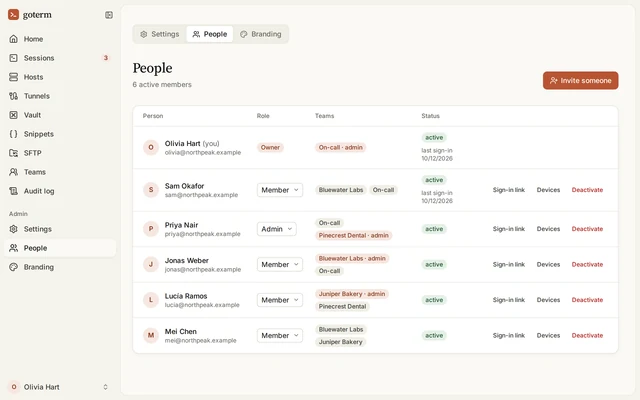Click the palette icon in the Branding tab

tap(244, 34)
